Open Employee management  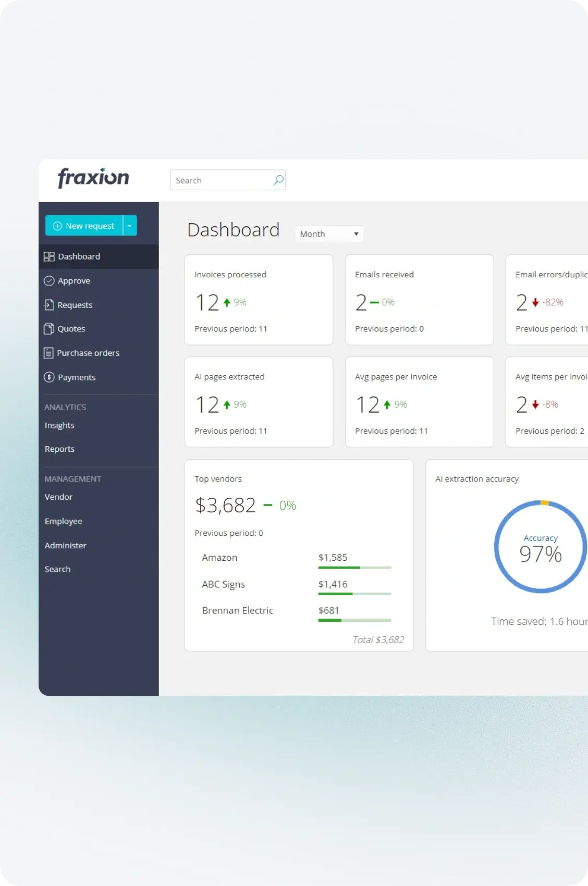click(x=64, y=521)
